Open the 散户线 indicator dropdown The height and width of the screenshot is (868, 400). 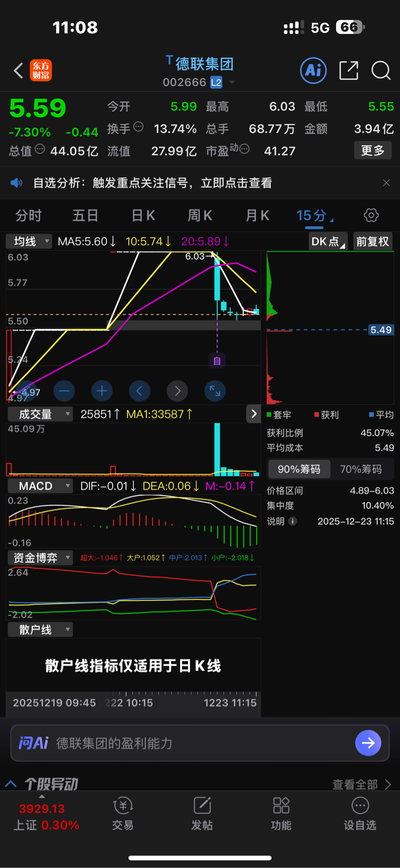tap(40, 630)
